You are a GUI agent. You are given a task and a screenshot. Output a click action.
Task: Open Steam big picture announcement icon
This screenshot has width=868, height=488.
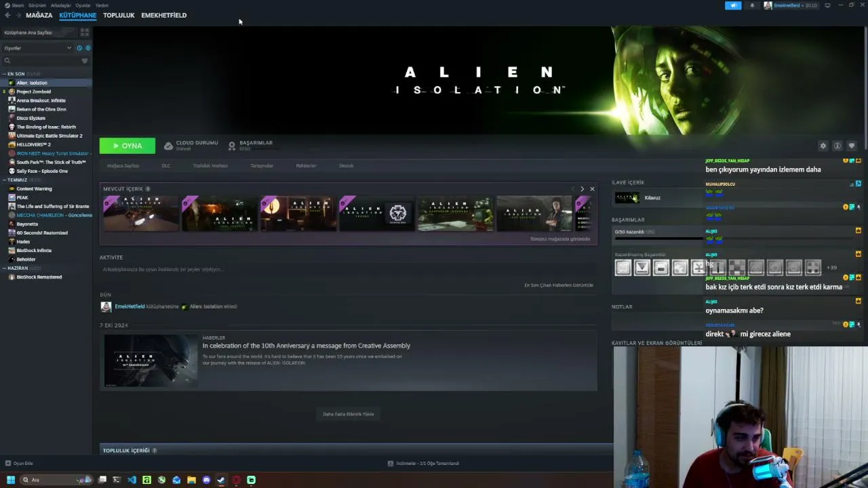(x=733, y=5)
